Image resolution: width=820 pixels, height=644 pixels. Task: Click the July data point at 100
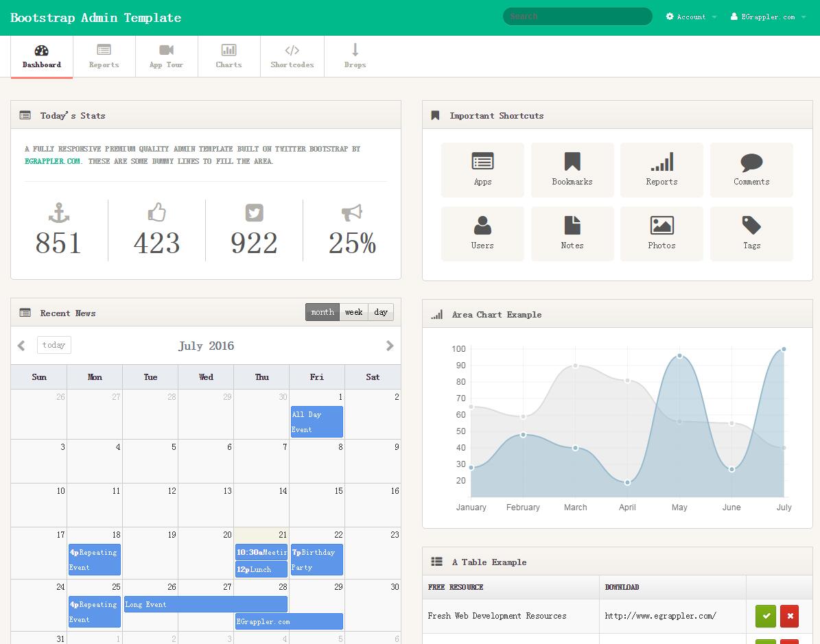tap(784, 349)
